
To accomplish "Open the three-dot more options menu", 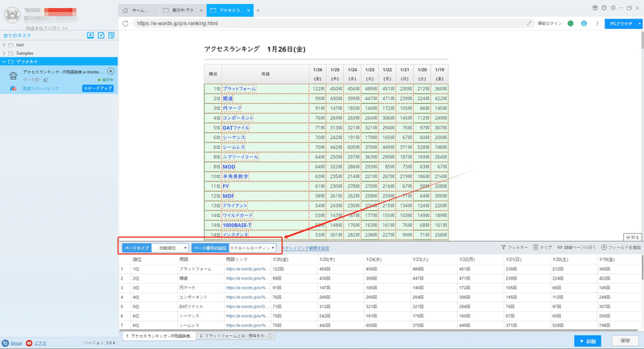I will point(597,23).
